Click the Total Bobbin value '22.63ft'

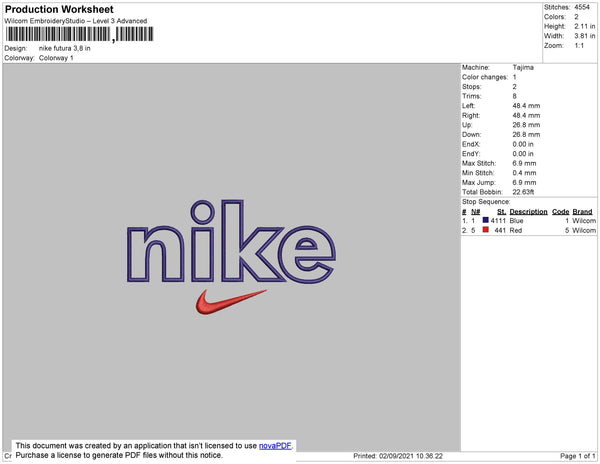click(x=523, y=192)
